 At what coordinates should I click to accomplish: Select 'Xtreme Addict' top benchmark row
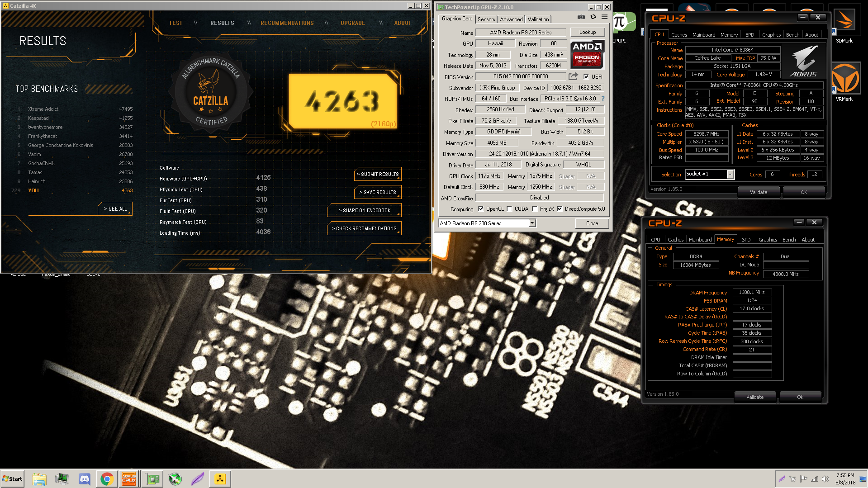75,109
